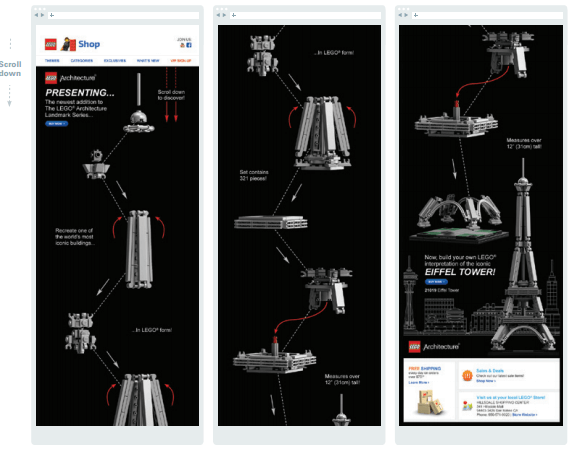583x460 pixels.
Task: Click the 'EIFFEL TOWER!' headline text
Action: 460,272
